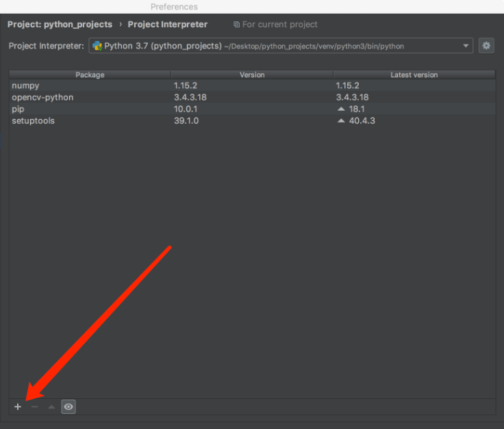This screenshot has width=504, height=429.
Task: Select the opencv-python package row
Action: point(42,97)
